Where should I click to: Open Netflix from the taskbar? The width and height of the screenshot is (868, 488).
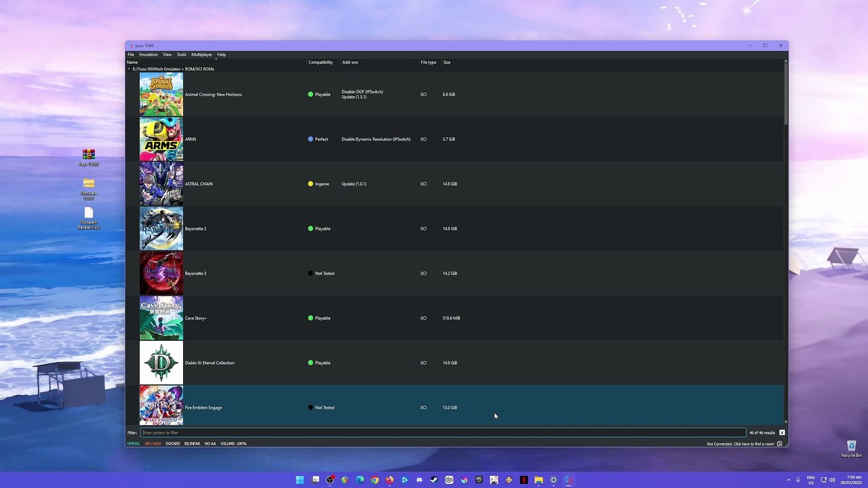524,480
